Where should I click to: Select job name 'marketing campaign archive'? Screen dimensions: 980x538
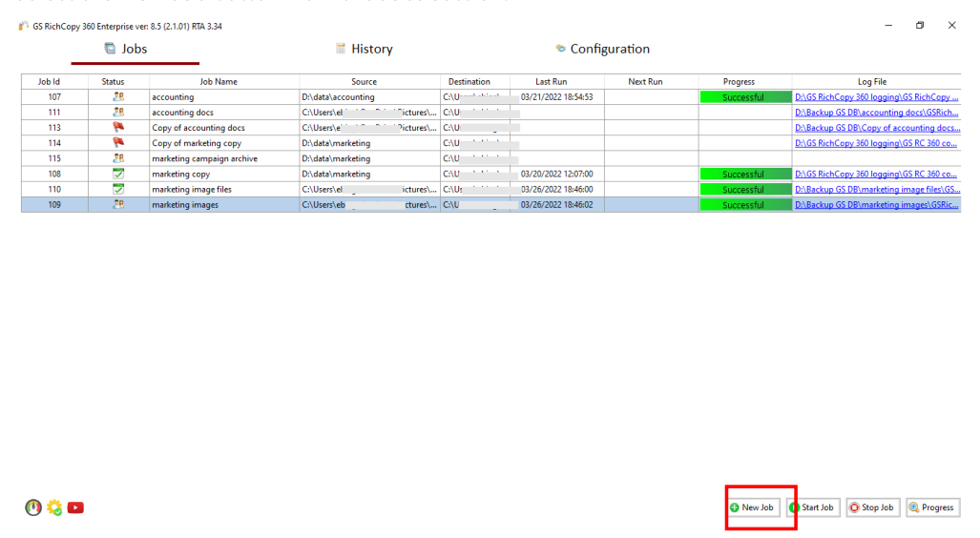[204, 158]
